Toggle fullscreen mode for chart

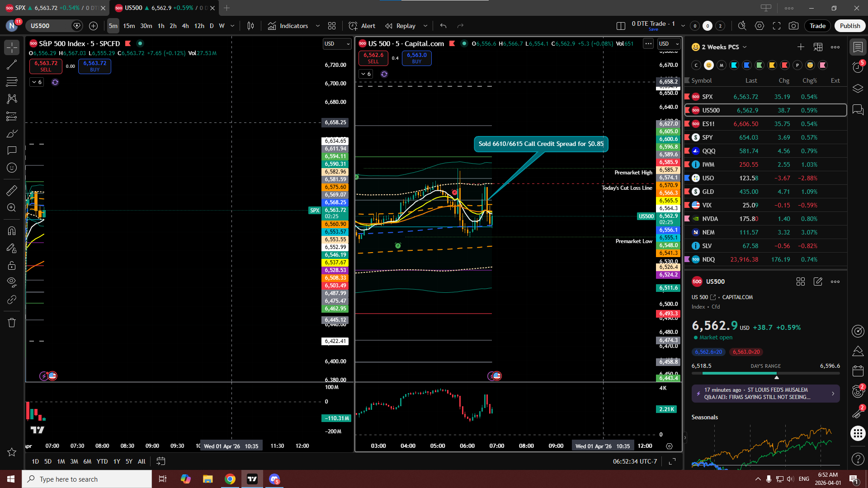[777, 26]
